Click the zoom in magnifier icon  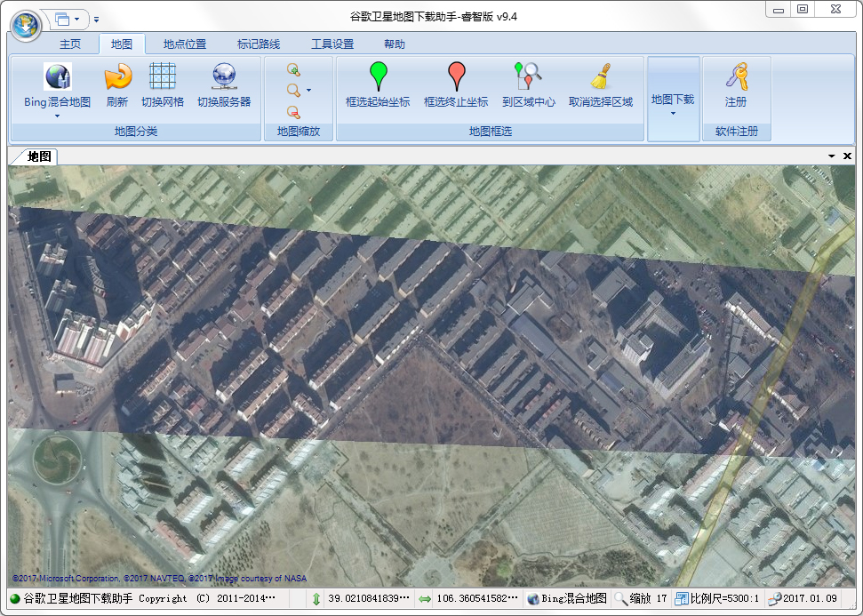[x=293, y=69]
